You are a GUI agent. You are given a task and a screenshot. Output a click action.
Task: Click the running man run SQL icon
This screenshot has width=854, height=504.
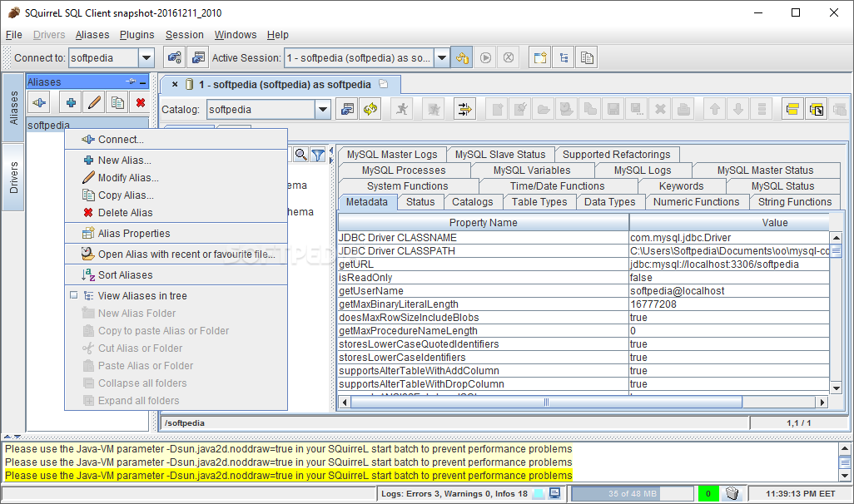[x=402, y=110]
